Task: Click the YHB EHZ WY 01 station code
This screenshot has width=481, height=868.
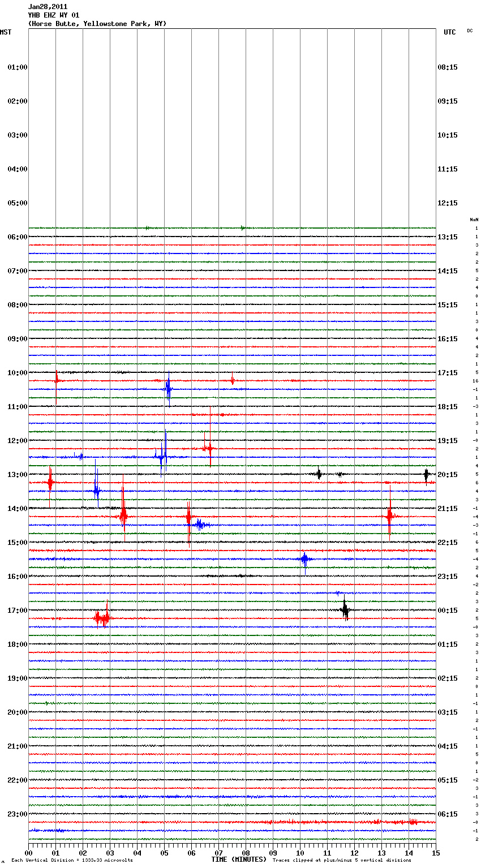Action: [x=54, y=15]
